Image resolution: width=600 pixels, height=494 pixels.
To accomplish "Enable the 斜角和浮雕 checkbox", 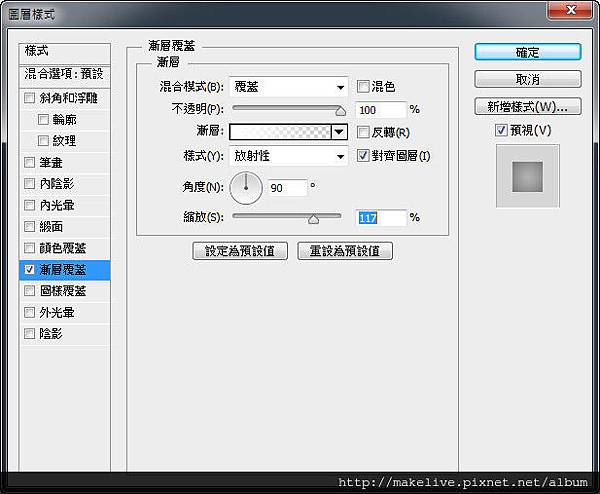I will pyautogui.click(x=29, y=98).
